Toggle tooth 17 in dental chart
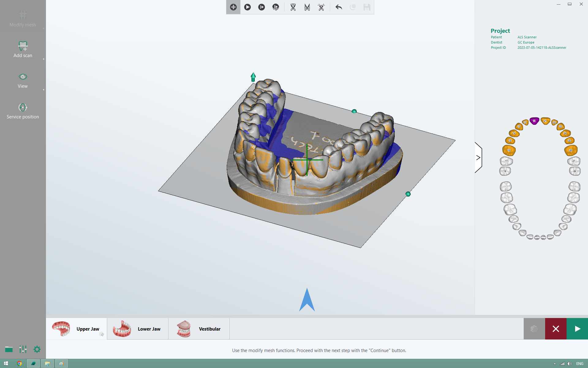 (506, 161)
